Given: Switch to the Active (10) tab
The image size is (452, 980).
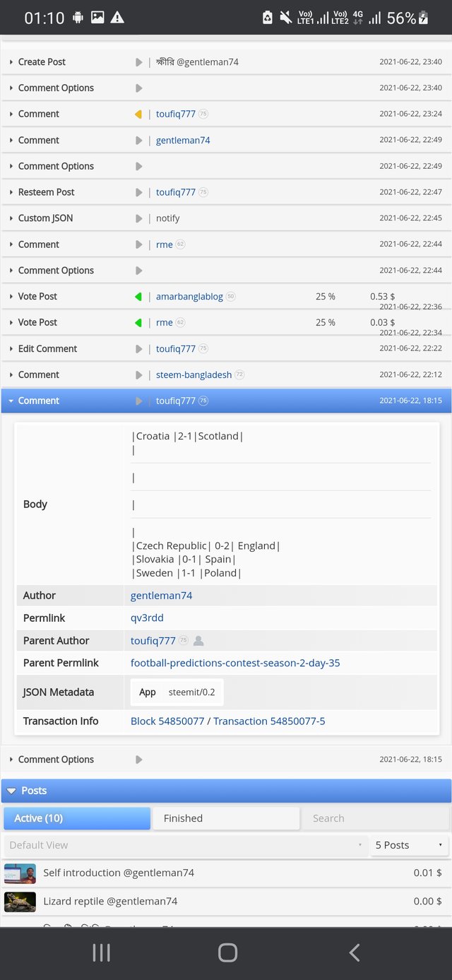Looking at the screenshot, I should [x=76, y=818].
